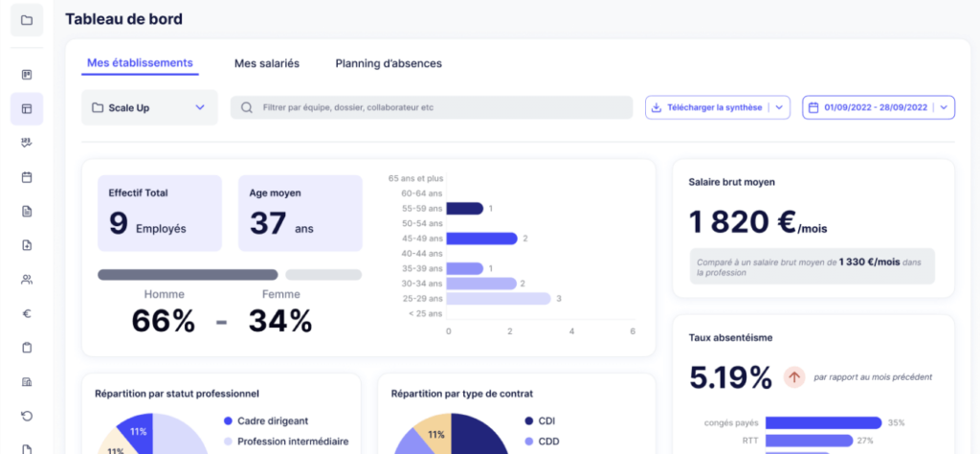Click the Homme gender ratio bar
This screenshot has width=980, height=454.
coord(188,275)
